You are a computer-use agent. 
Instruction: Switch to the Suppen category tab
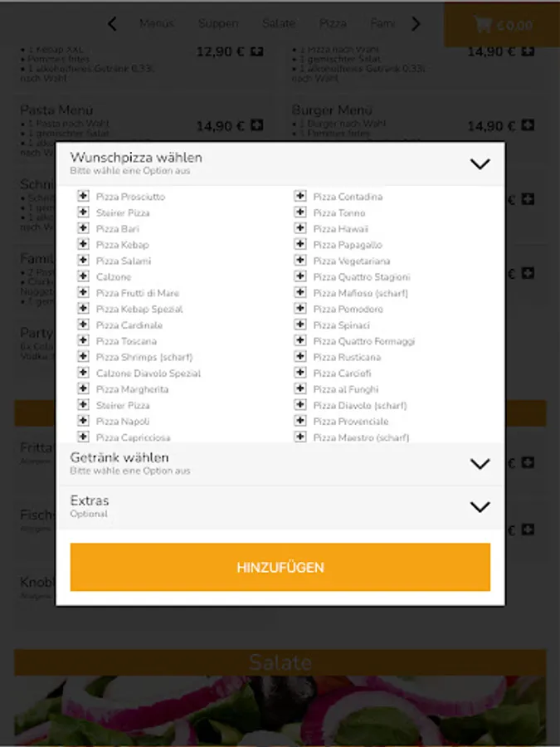click(x=218, y=23)
